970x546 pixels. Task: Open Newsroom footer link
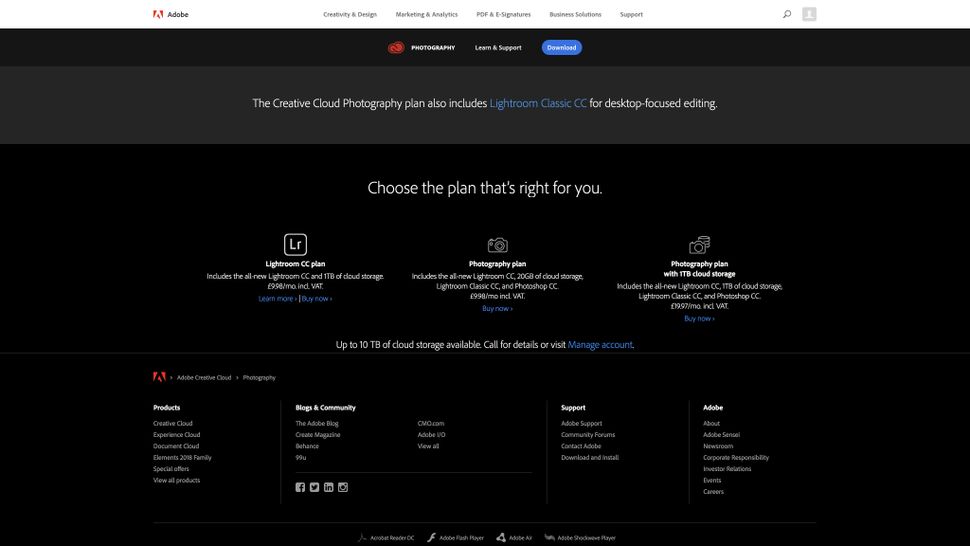pos(718,446)
